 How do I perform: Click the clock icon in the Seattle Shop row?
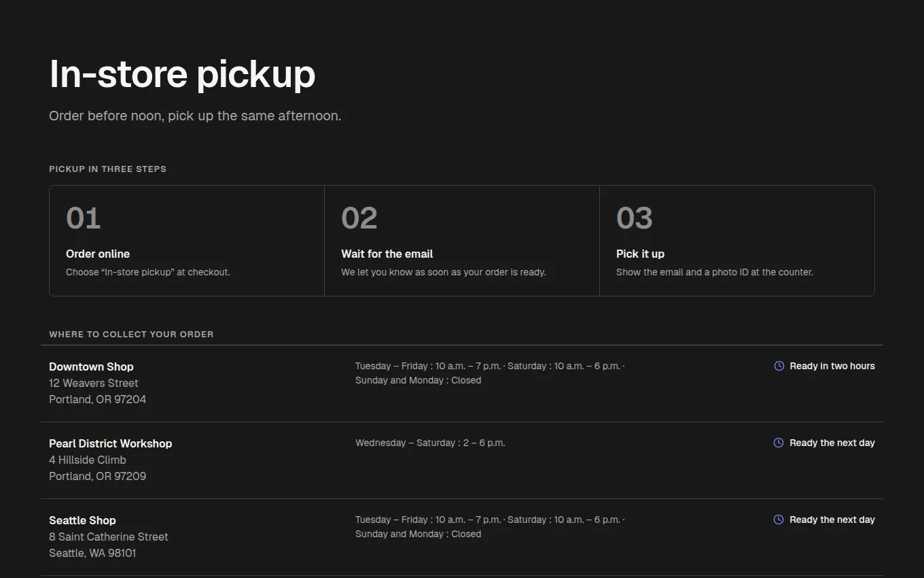click(x=779, y=520)
